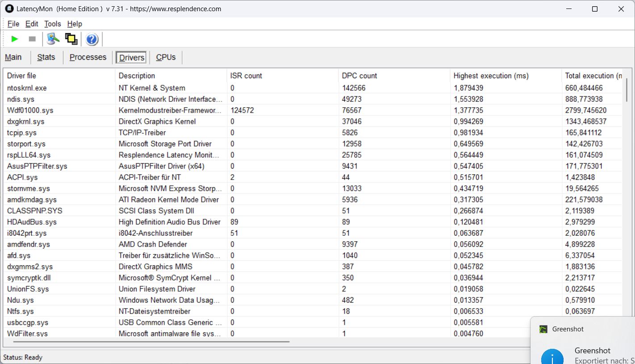Open the File menu

coord(13,24)
